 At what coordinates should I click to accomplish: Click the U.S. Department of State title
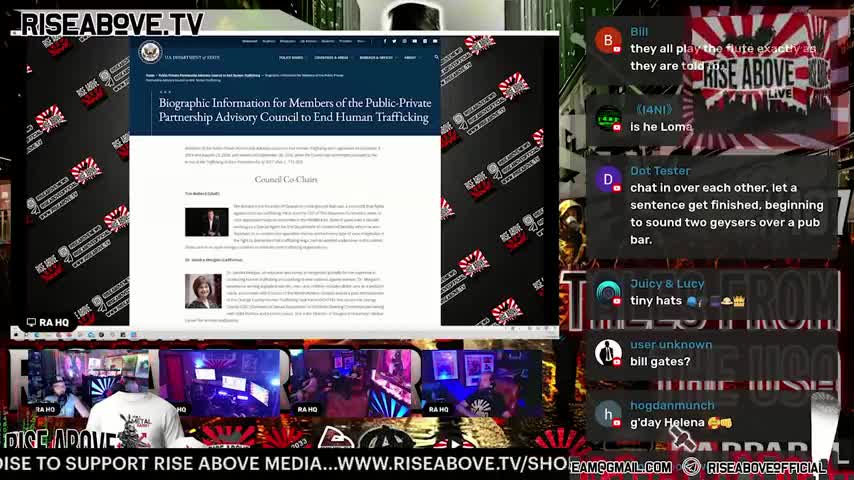click(x=192, y=57)
